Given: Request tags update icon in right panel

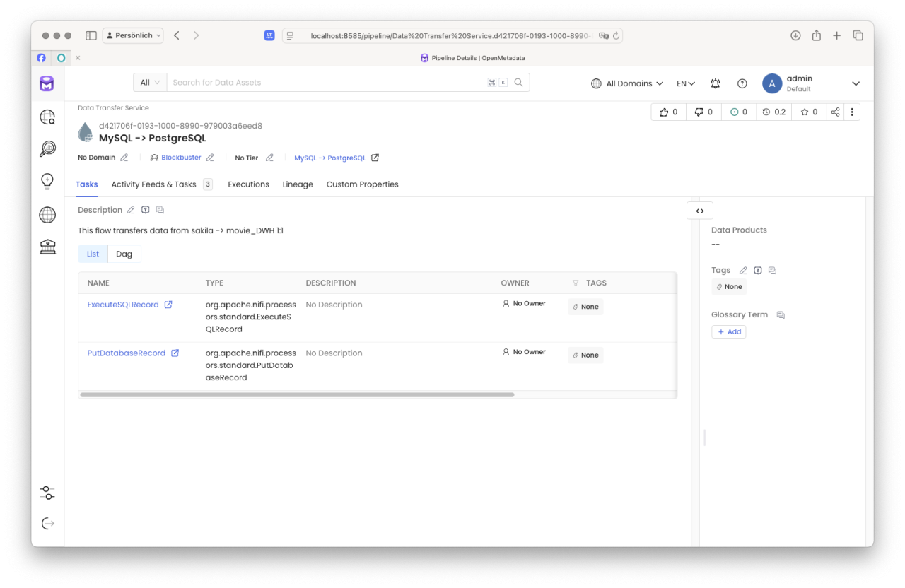Looking at the screenshot, I should click(x=758, y=270).
